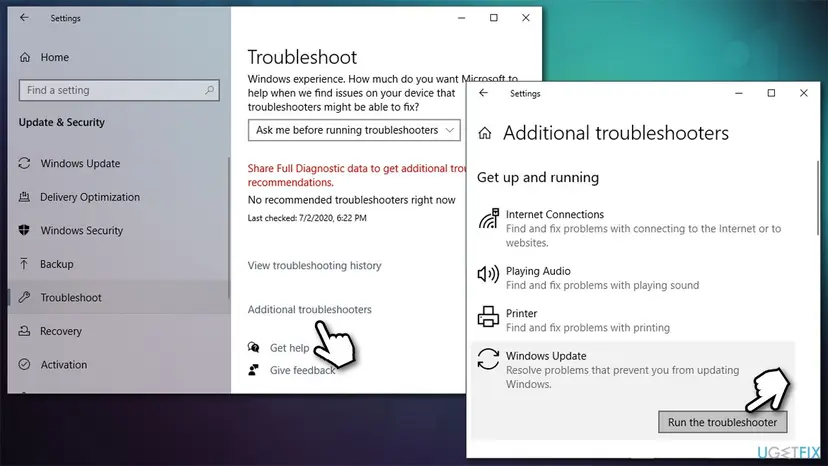Click the Get help chat icon
The image size is (828, 466).
(253, 347)
